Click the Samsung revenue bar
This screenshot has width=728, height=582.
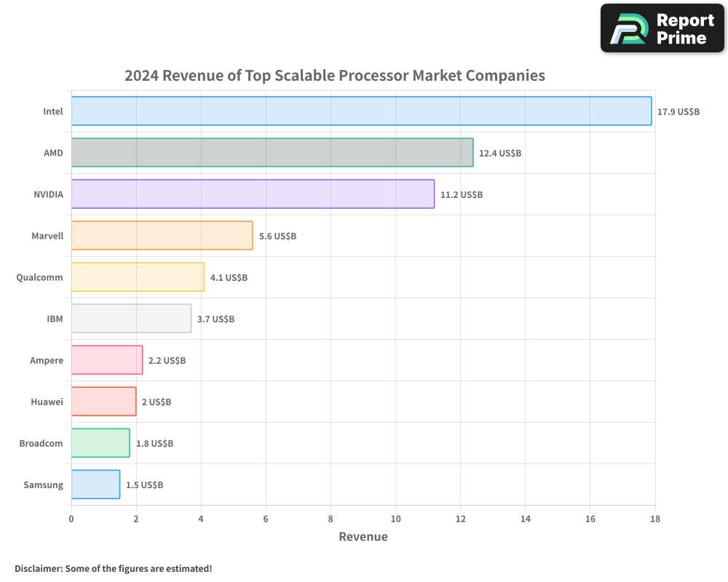click(95, 485)
